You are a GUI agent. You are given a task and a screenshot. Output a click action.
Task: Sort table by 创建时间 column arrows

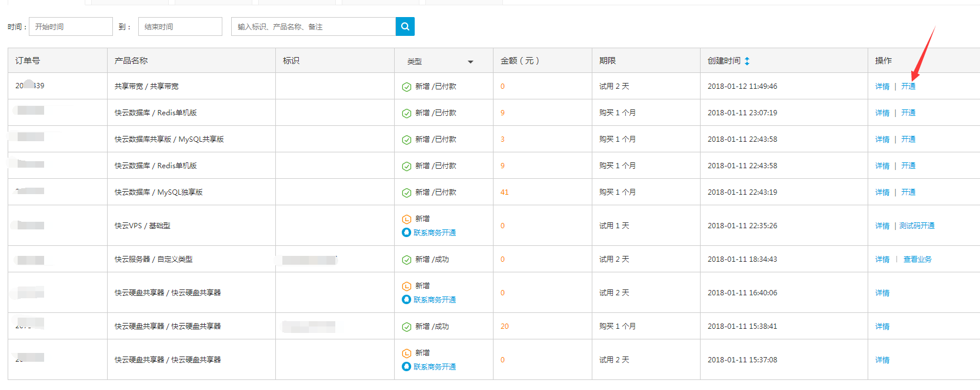point(747,61)
